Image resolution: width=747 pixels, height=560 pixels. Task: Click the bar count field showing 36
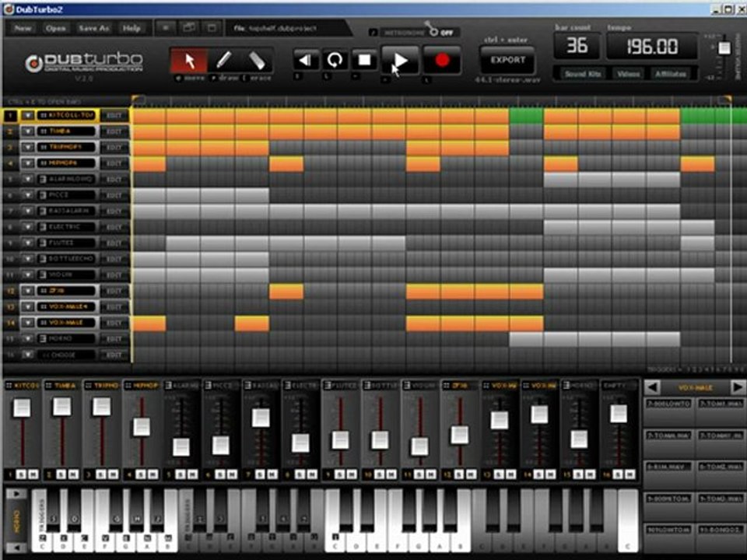(577, 46)
